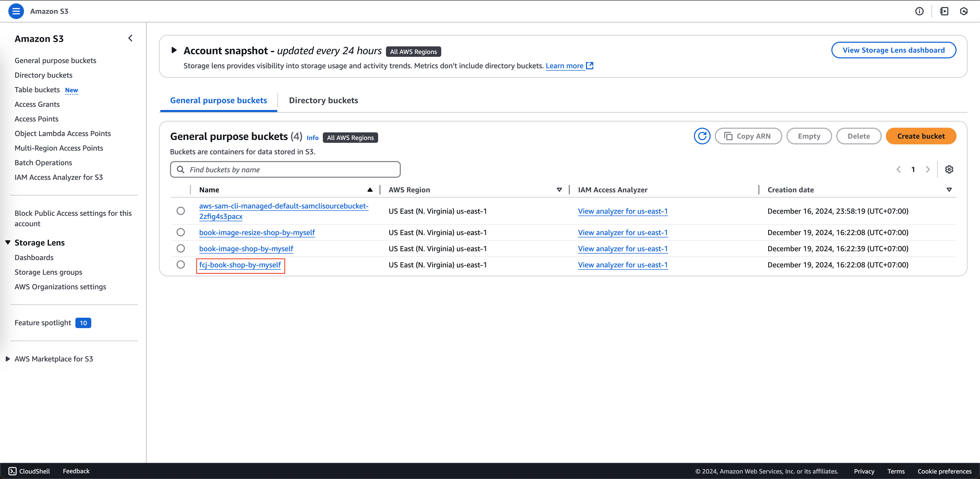Refresh the buckets list
Viewport: 980px width, 479px height.
point(702,136)
